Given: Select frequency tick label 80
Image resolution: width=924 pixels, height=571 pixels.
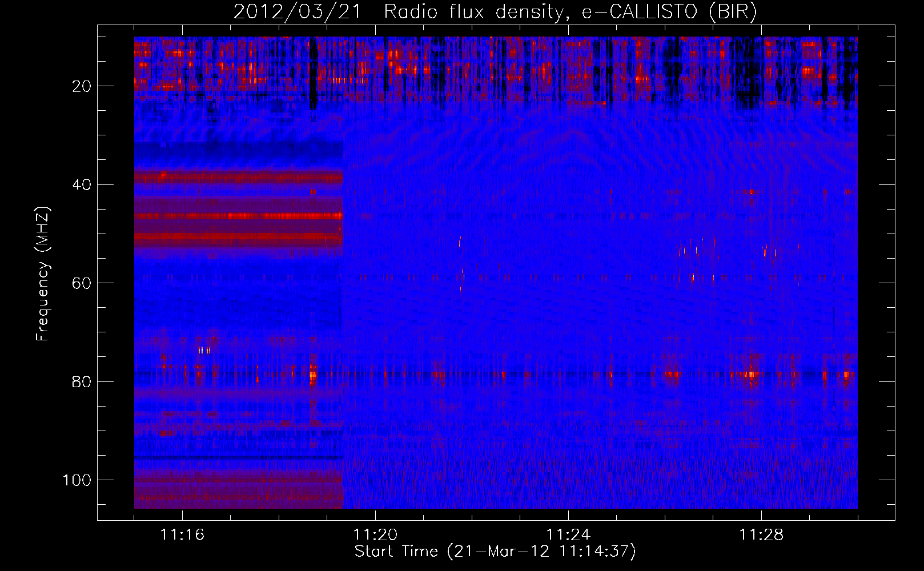Looking at the screenshot, I should (82, 381).
